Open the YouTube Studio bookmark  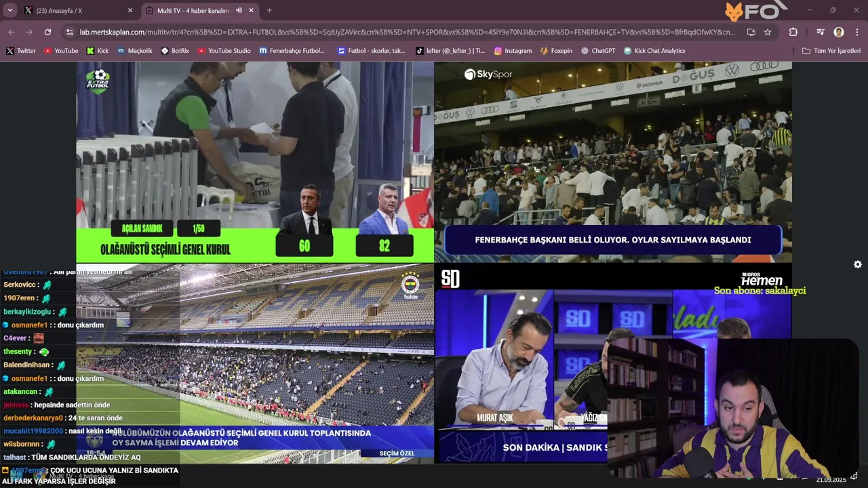coord(224,51)
